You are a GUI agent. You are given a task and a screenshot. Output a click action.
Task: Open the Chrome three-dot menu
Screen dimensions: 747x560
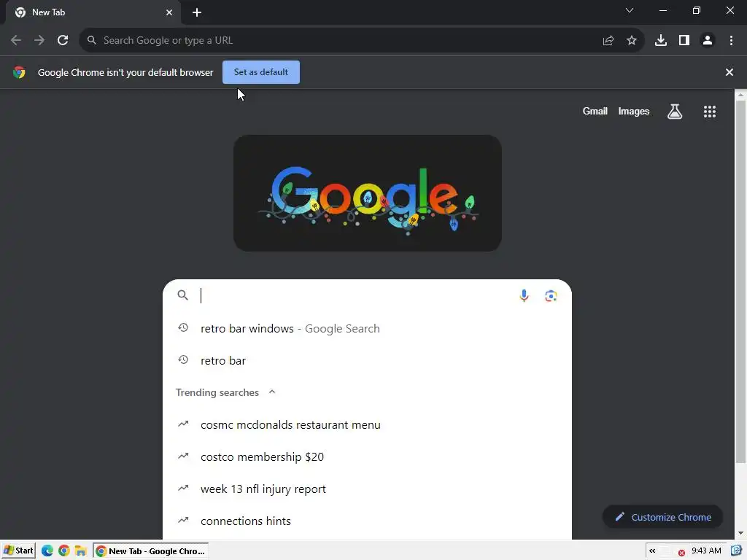[731, 41]
